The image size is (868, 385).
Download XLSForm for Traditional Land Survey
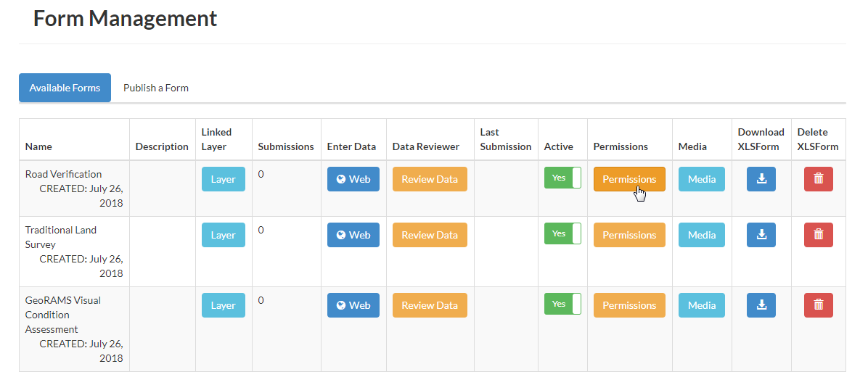pyautogui.click(x=761, y=235)
